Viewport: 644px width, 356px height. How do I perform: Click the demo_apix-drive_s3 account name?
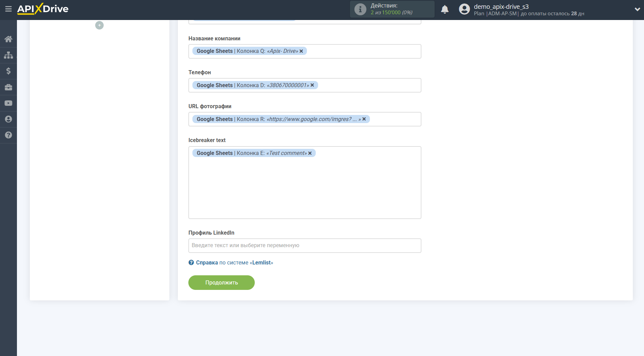coord(501,6)
